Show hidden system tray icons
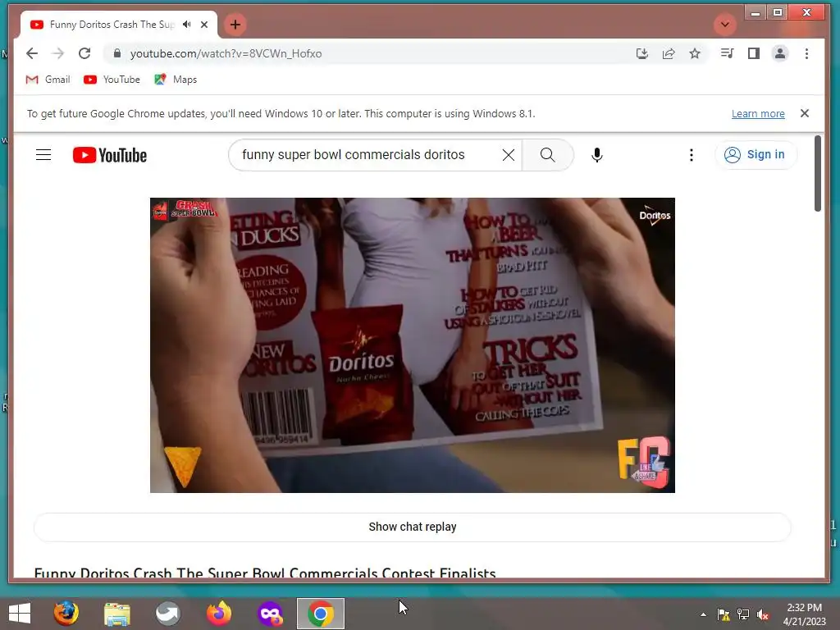This screenshot has height=630, width=840. (703, 614)
